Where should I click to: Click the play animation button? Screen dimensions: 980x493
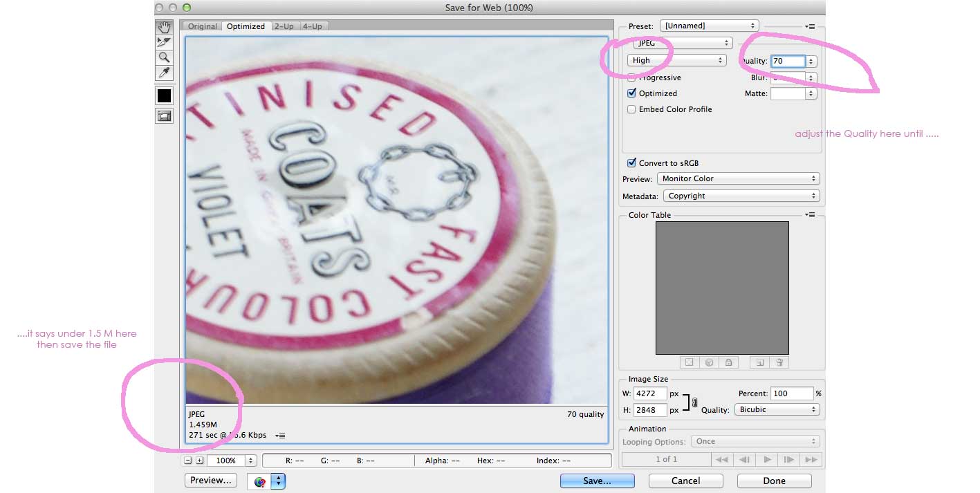click(x=767, y=459)
